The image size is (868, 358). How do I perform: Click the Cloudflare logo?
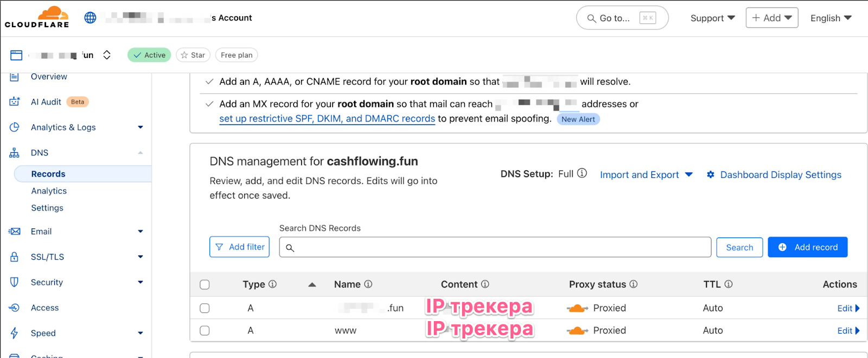37,17
